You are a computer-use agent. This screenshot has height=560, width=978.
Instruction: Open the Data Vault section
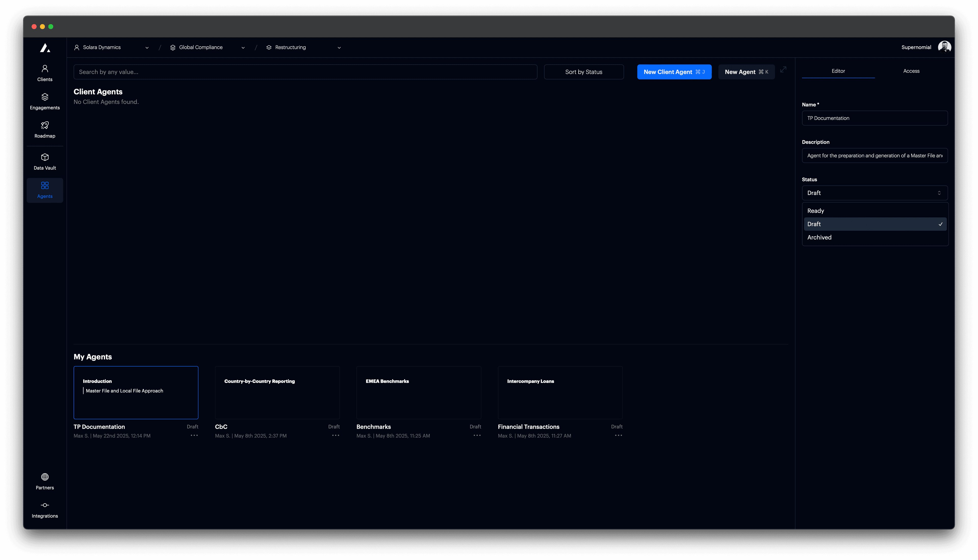(x=45, y=162)
